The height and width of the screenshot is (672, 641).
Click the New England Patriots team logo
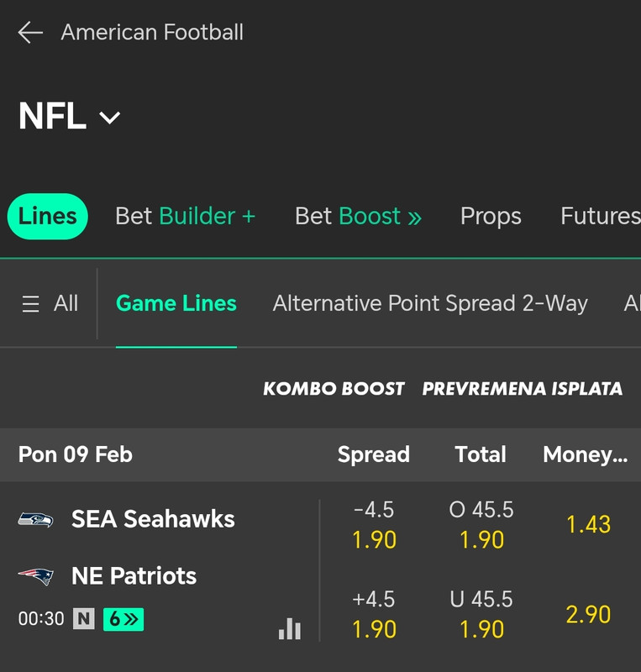point(35,576)
